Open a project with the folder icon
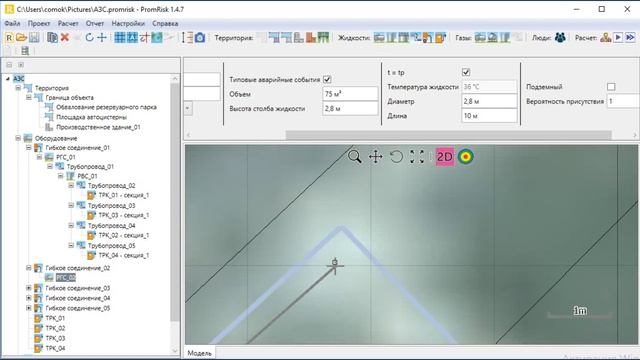The height and width of the screenshot is (360, 640). [x=21, y=38]
